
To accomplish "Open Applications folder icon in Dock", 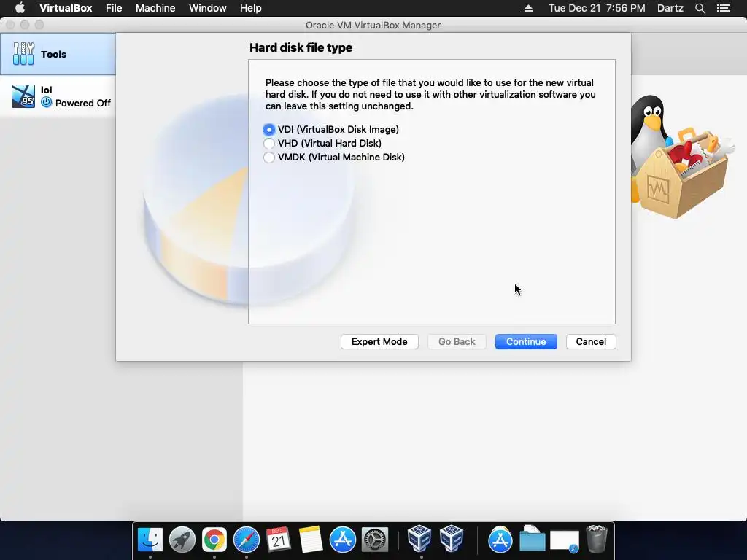I will (x=500, y=540).
